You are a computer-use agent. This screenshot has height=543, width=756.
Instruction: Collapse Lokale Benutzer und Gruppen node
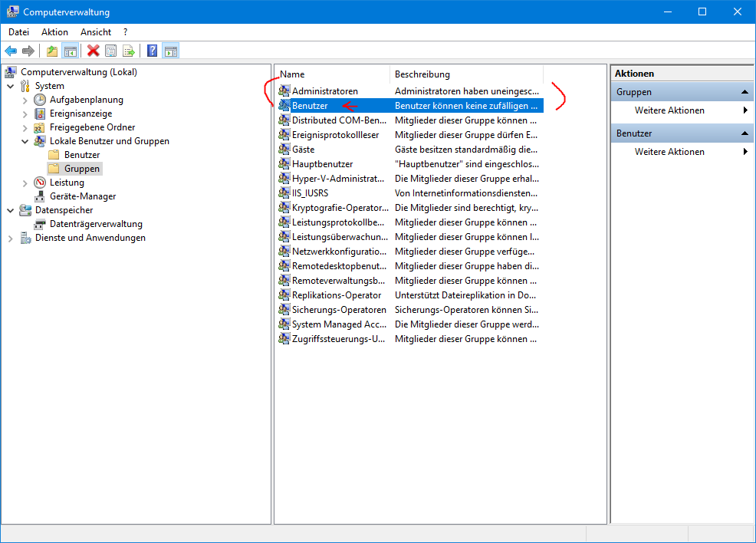[25, 141]
